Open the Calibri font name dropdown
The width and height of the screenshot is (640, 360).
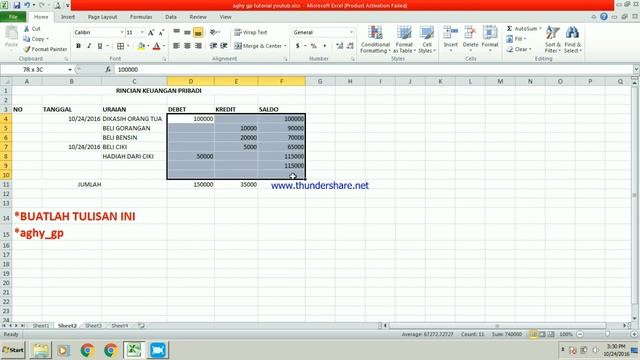point(122,32)
